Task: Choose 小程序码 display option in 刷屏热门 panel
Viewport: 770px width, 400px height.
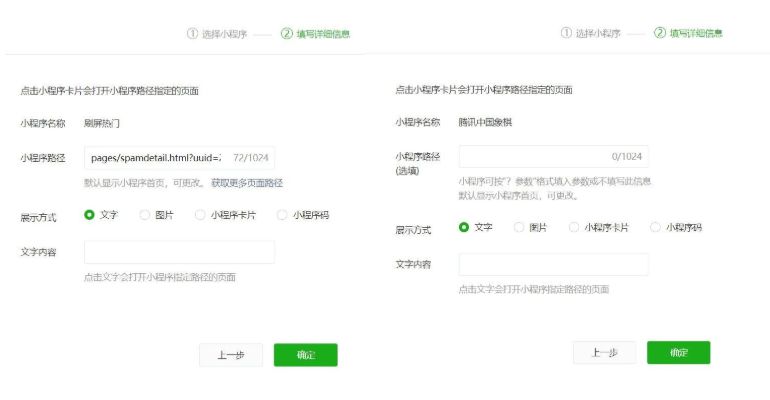Action: (x=282, y=215)
